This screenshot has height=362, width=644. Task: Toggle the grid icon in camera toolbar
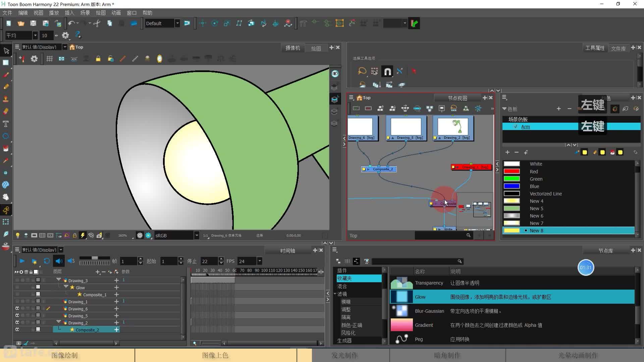tap(49, 59)
